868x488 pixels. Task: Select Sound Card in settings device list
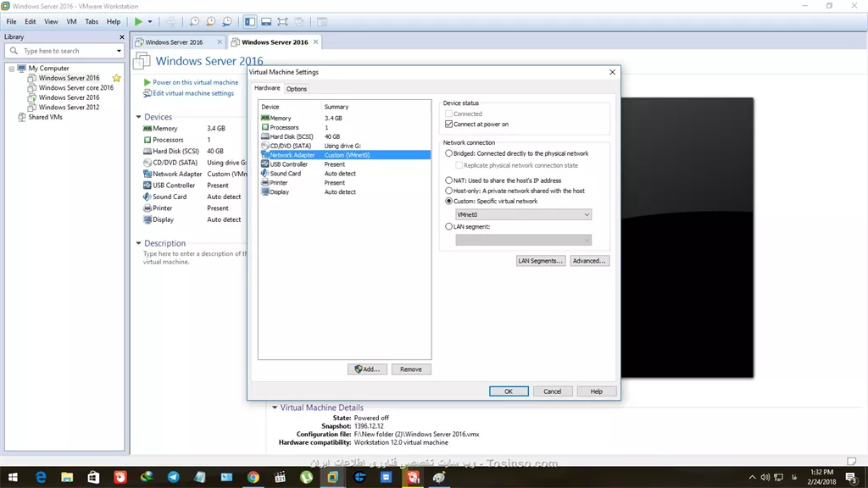pyautogui.click(x=344, y=174)
